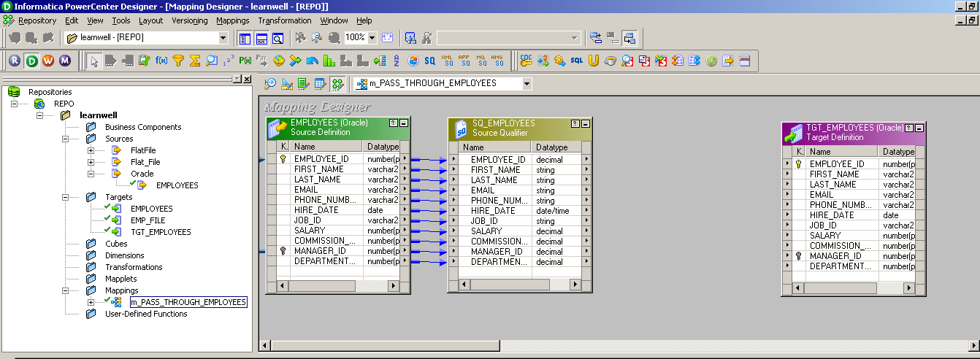Open the Source Analyzer tool icon
The width and height of the screenshot is (980, 359).
(x=270, y=84)
